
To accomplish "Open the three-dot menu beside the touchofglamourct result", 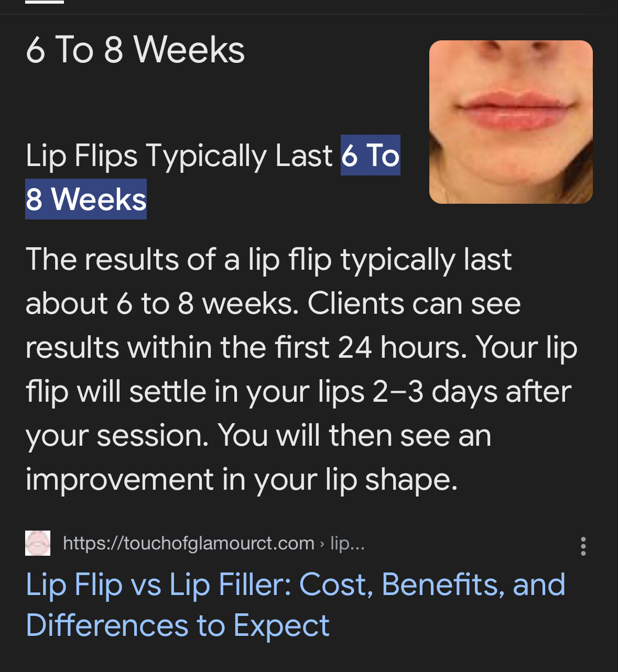I will [x=583, y=546].
